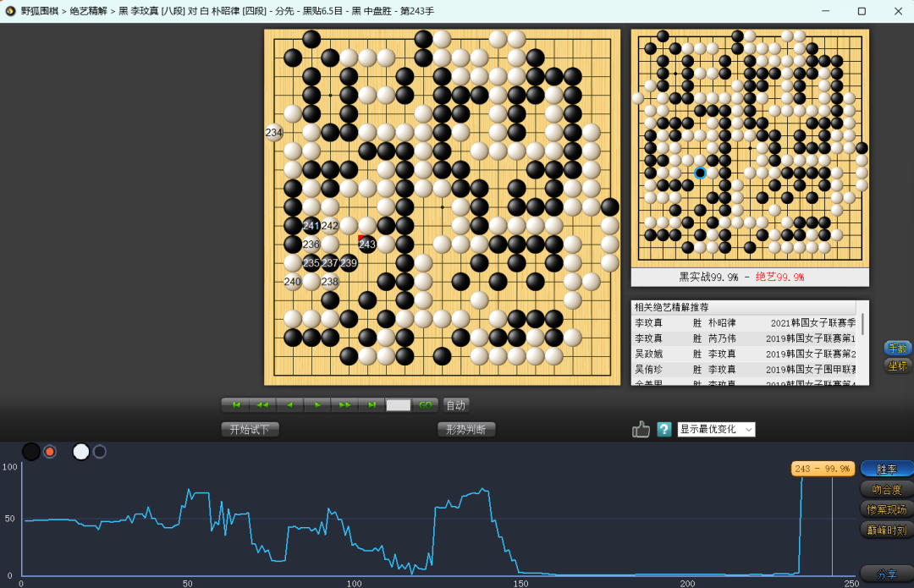Maximize the Fox Weiqi window

862,11
